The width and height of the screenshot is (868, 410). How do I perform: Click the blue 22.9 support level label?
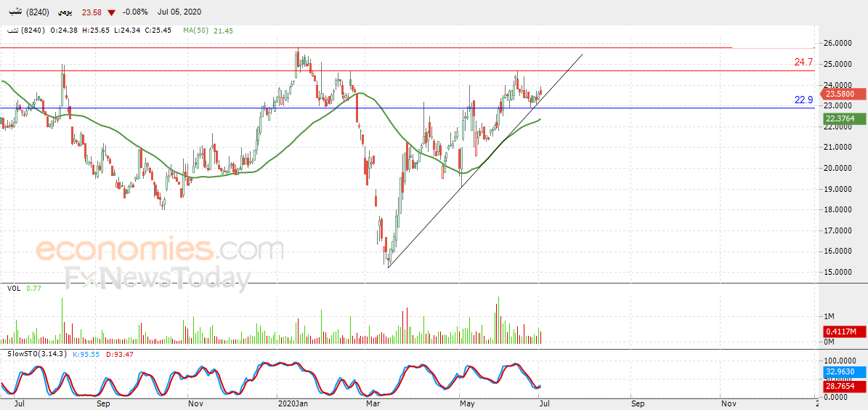(803, 100)
